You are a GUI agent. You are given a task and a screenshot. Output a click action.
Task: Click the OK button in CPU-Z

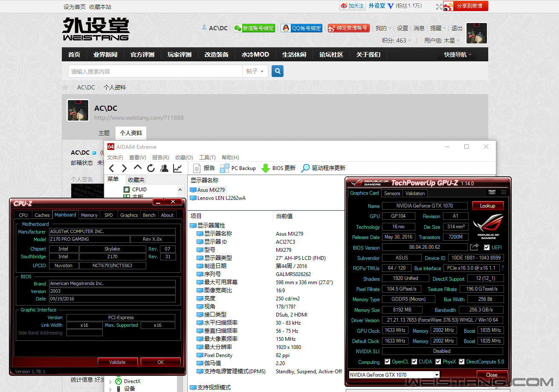tap(161, 362)
